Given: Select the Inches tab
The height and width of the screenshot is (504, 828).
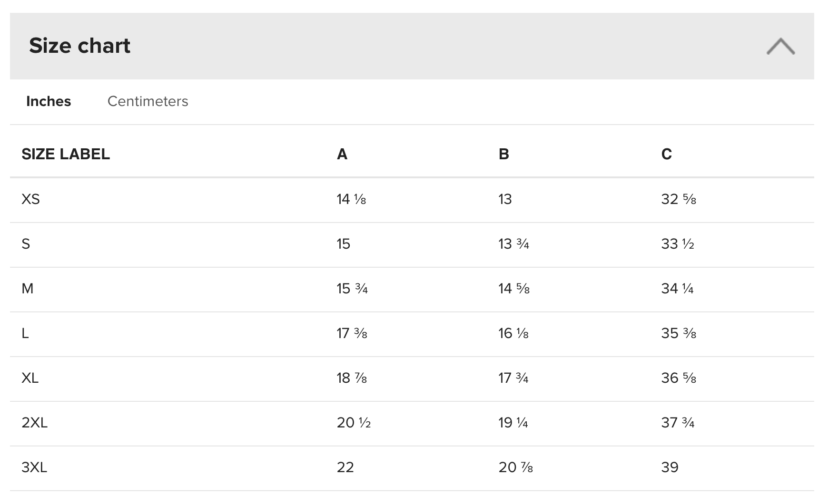Looking at the screenshot, I should click(x=49, y=101).
